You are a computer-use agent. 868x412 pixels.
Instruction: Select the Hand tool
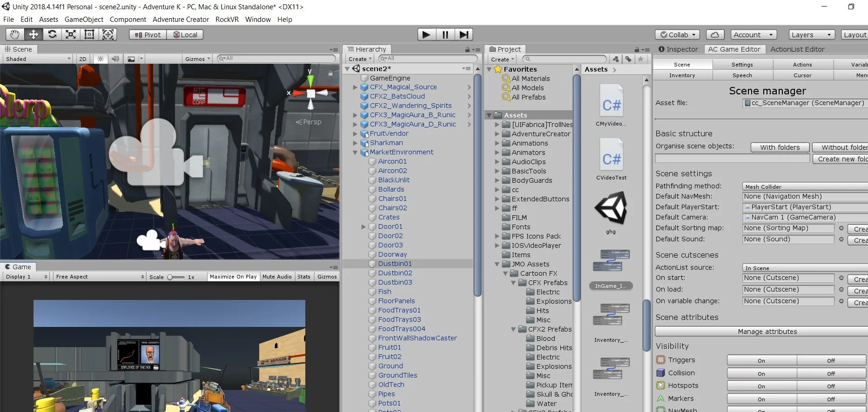tap(15, 34)
